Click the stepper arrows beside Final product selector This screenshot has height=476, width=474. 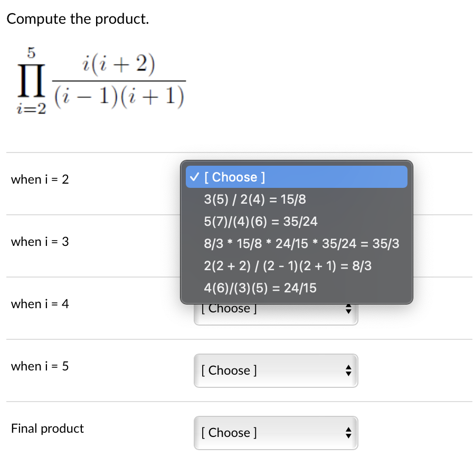point(348,433)
